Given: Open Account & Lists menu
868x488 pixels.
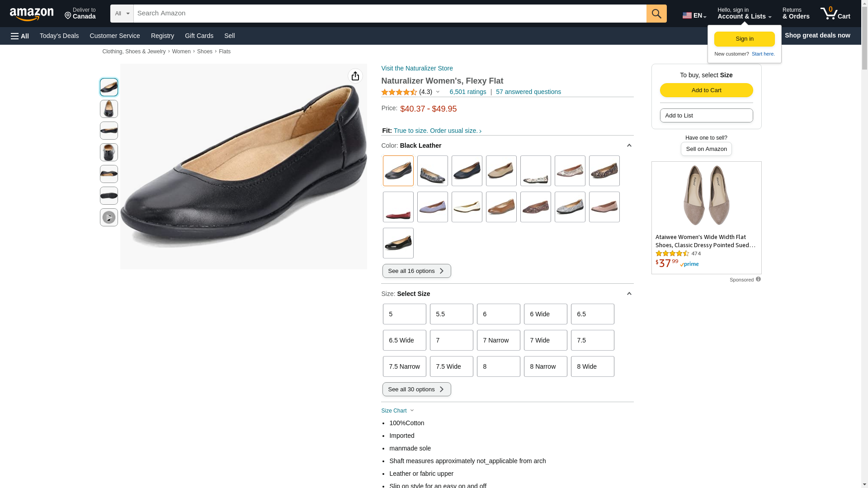Looking at the screenshot, I should pyautogui.click(x=744, y=14).
